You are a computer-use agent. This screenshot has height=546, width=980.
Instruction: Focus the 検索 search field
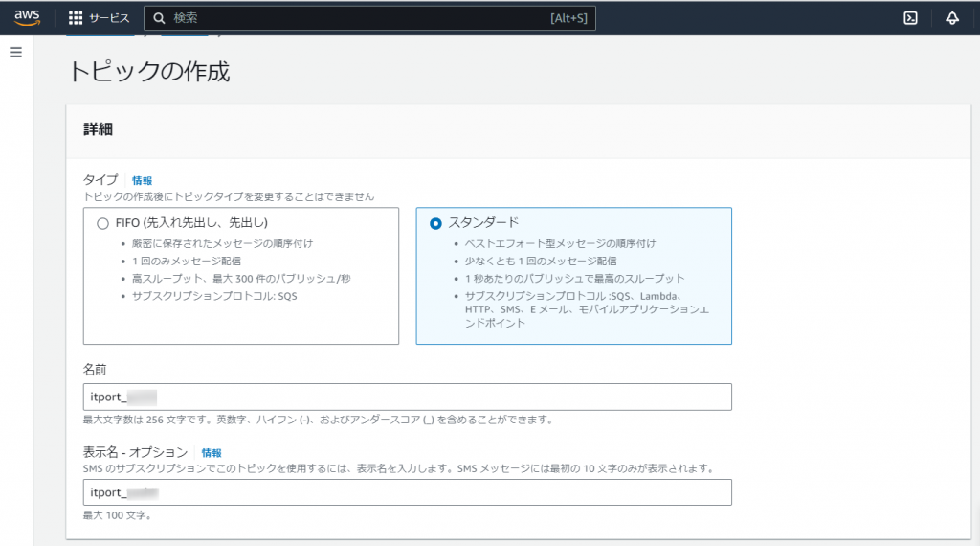369,18
